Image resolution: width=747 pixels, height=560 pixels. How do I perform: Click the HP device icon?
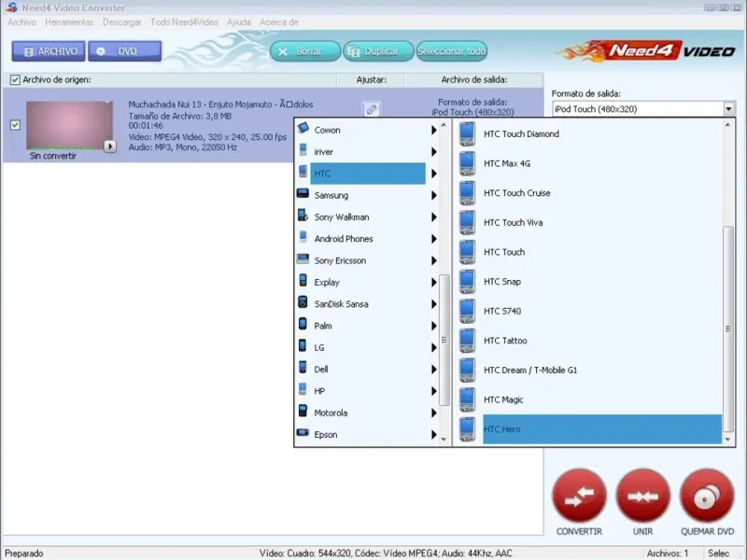[x=303, y=389]
